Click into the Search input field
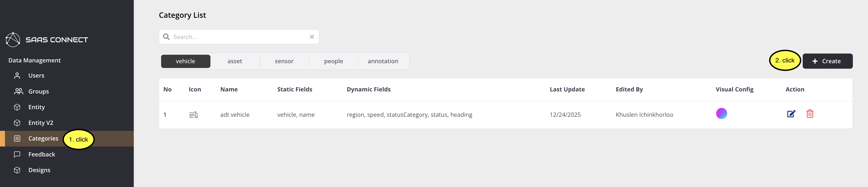Viewport: 868px width, 187px height. pyautogui.click(x=239, y=37)
